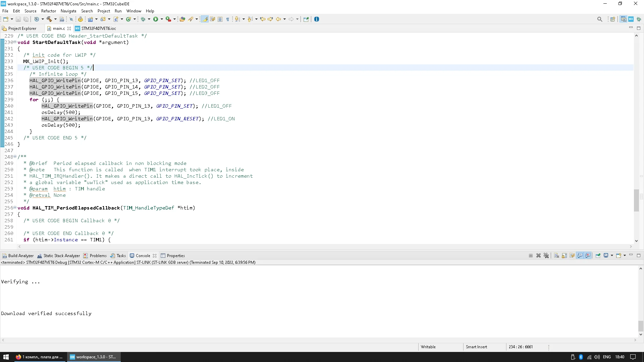Remove all terminated launches in console
This screenshot has width=644, height=362.
click(x=546, y=255)
